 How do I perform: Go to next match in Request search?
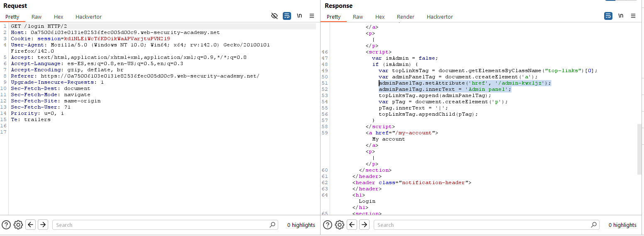click(43, 225)
